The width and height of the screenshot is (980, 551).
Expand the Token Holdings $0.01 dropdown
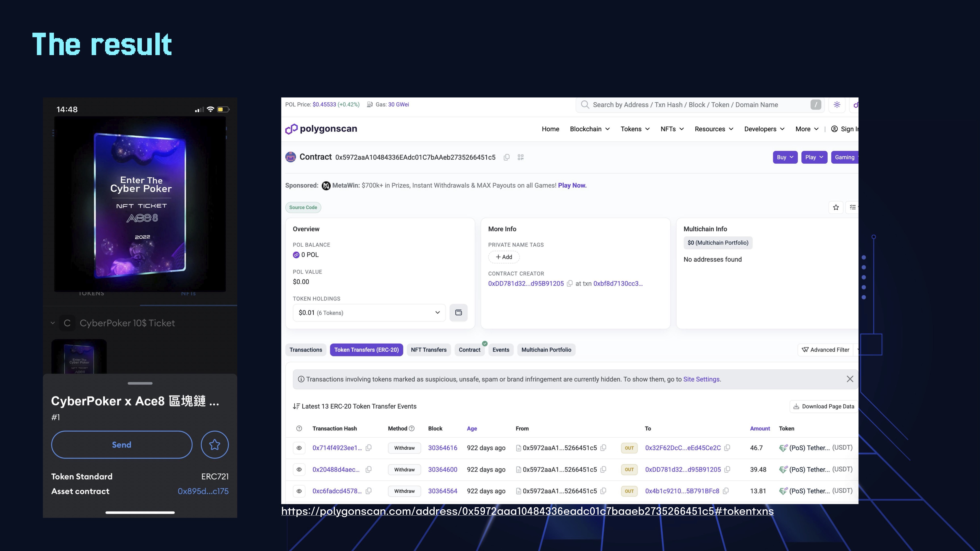coord(369,312)
